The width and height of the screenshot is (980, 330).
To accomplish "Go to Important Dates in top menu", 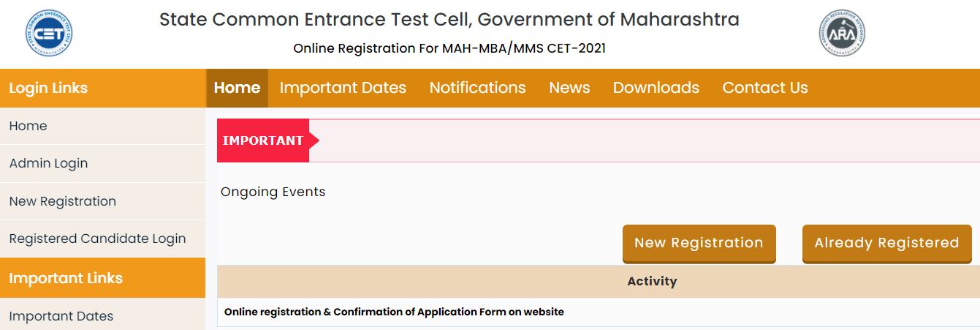I will click(x=343, y=88).
